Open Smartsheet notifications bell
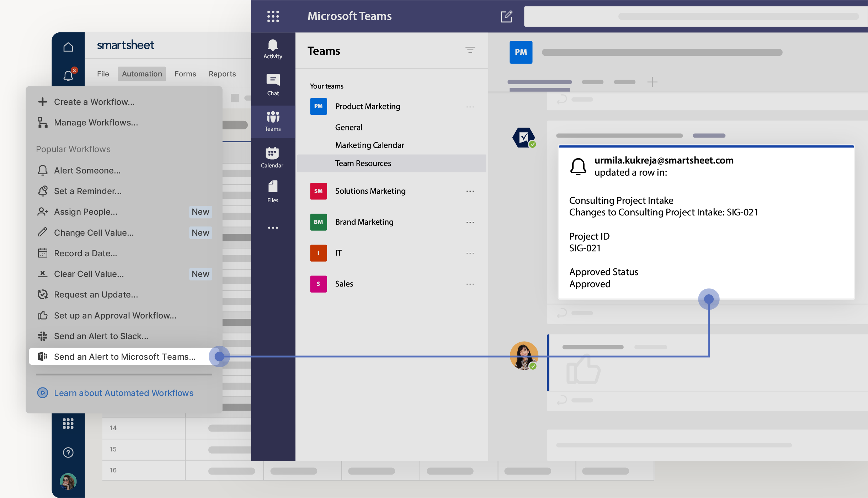The width and height of the screenshot is (868, 498). pos(68,75)
